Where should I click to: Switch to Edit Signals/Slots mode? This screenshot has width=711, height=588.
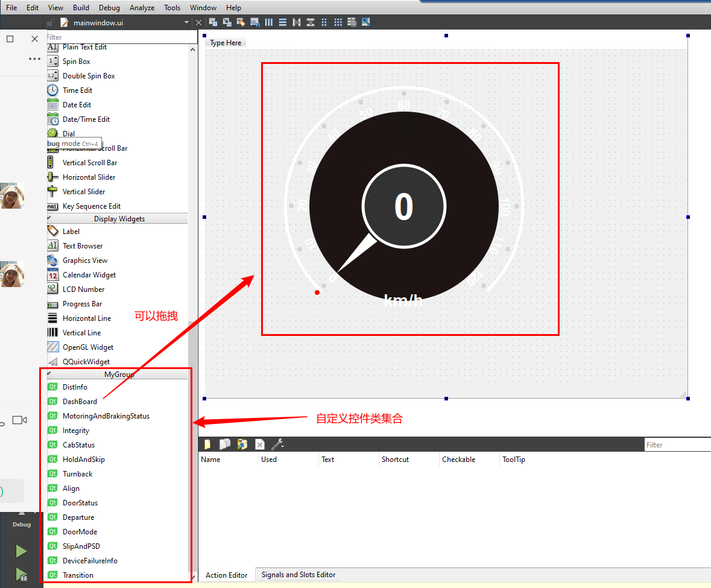(227, 22)
